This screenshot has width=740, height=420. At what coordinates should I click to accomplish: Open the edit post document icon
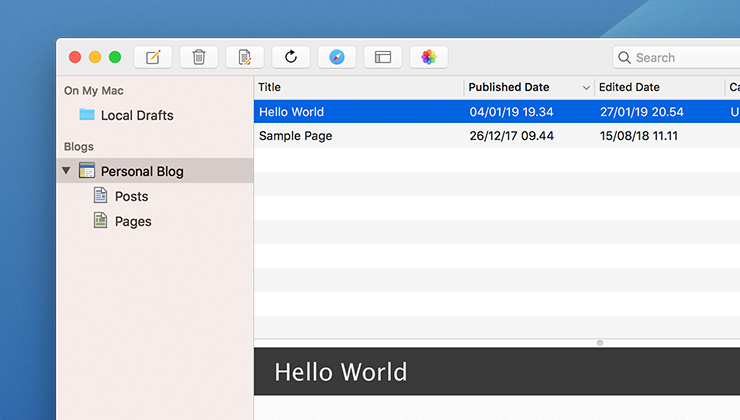244,57
